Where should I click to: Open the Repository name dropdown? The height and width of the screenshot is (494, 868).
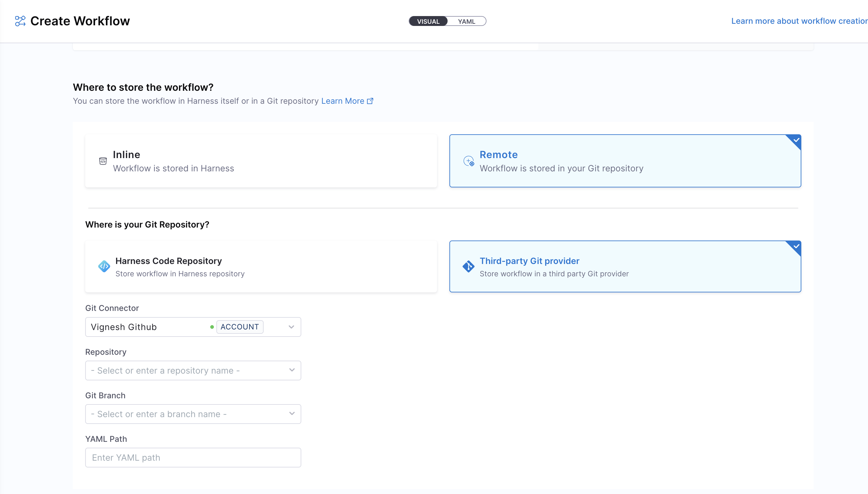click(x=193, y=371)
